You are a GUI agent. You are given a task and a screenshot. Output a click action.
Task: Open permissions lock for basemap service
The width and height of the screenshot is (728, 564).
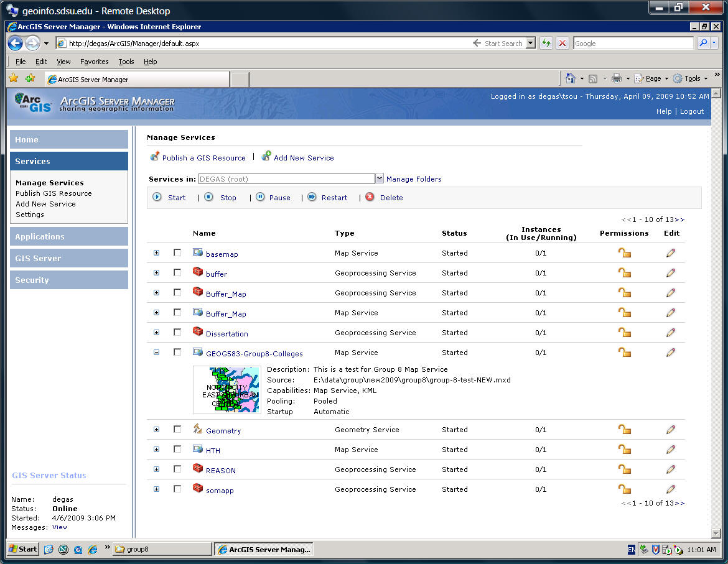[625, 253]
